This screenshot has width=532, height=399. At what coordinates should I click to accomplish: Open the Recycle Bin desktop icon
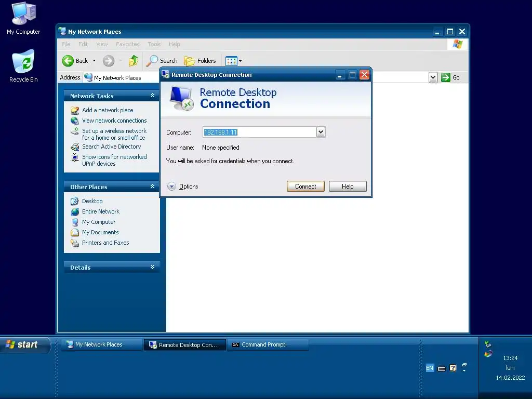point(23,66)
